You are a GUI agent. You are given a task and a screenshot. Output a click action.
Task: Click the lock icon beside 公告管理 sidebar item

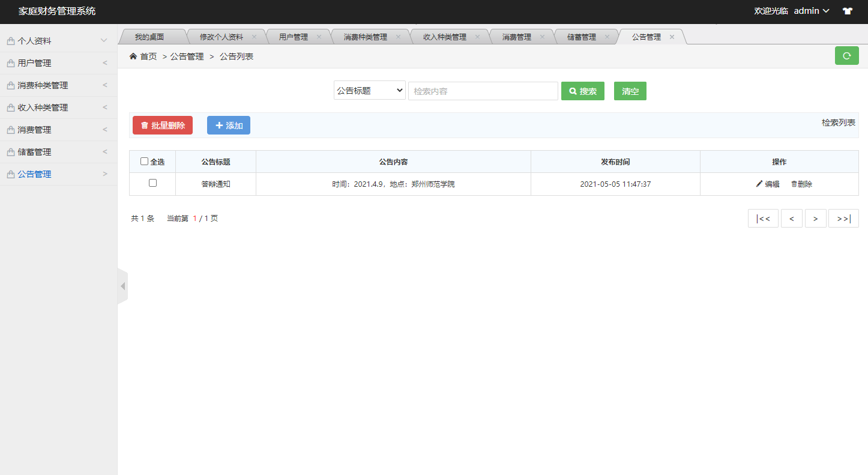11,174
